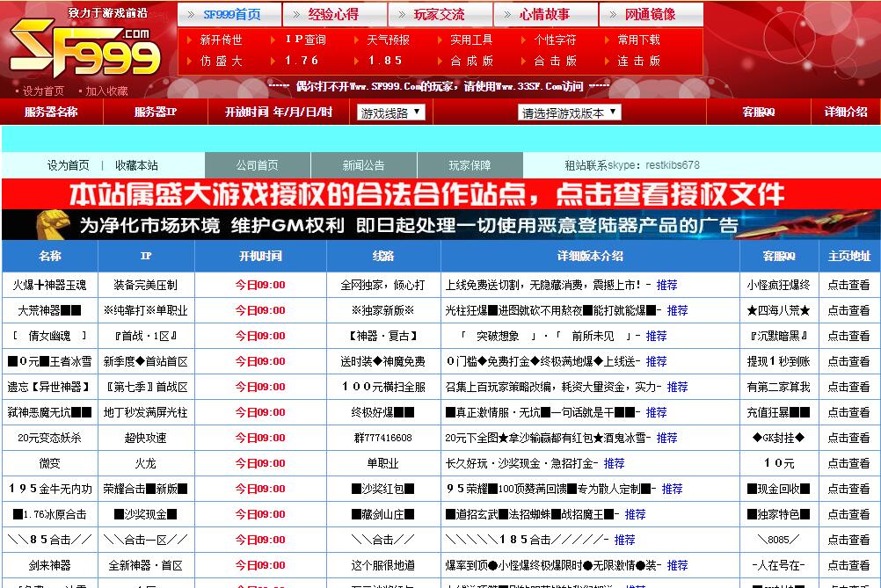Click 推荐 in the 195金牛无内功 row
The image size is (881, 588).
pos(672,490)
